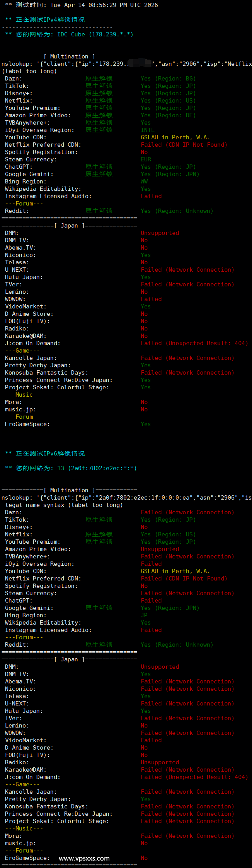
Task: Open the www.vpsxxs.com watermark link
Action: point(84,858)
